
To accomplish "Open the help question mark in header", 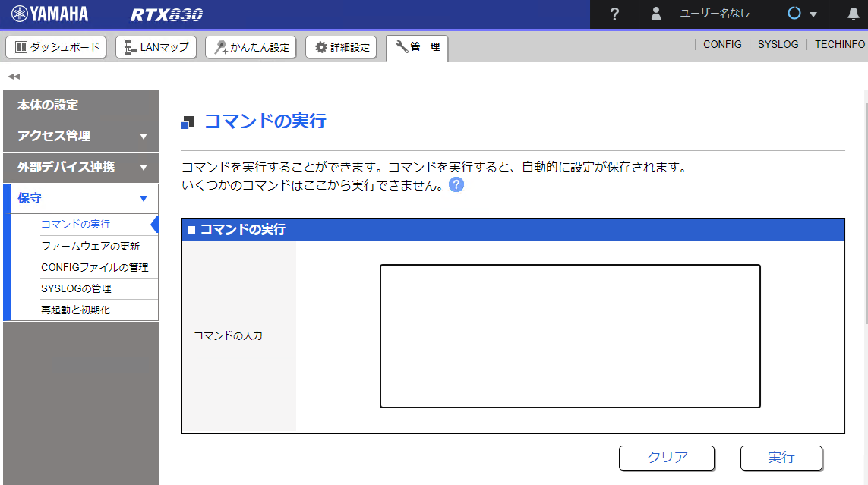I will click(614, 14).
